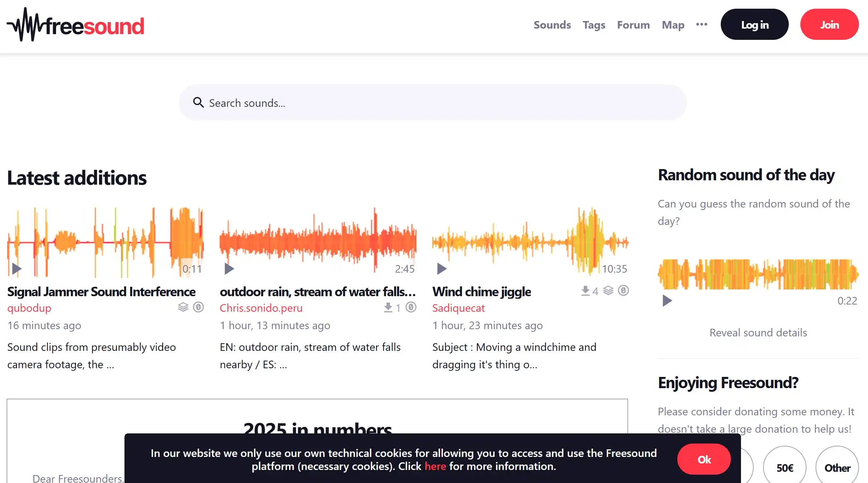Open the Tags page

tap(594, 25)
